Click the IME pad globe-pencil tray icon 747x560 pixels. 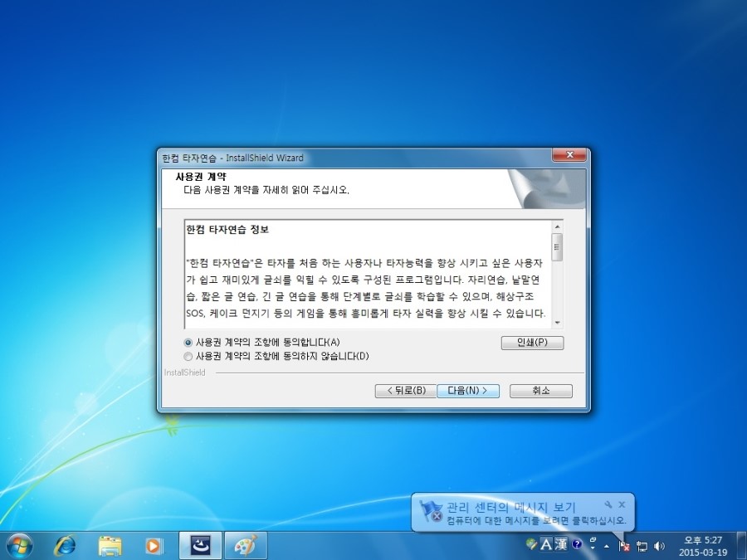[531, 543]
